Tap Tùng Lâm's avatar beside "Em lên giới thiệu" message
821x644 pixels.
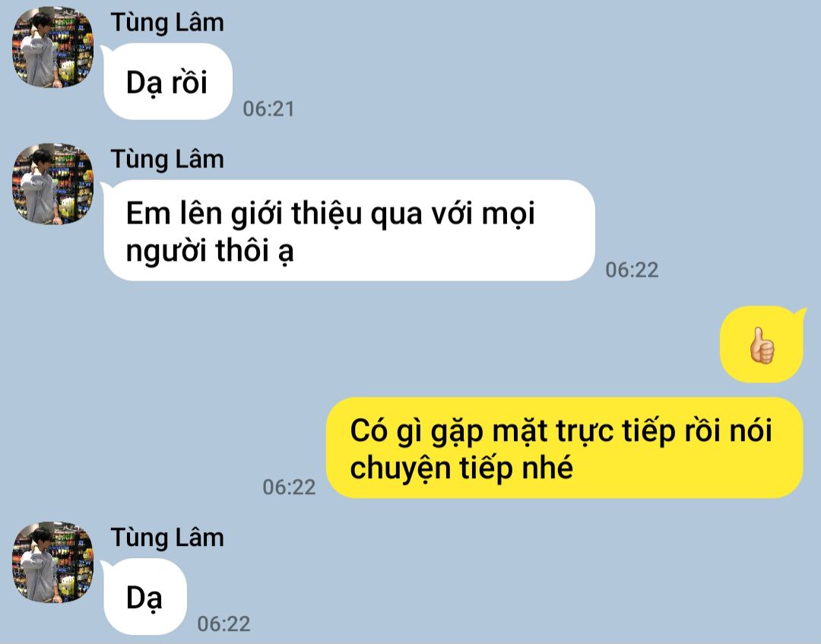(x=52, y=184)
